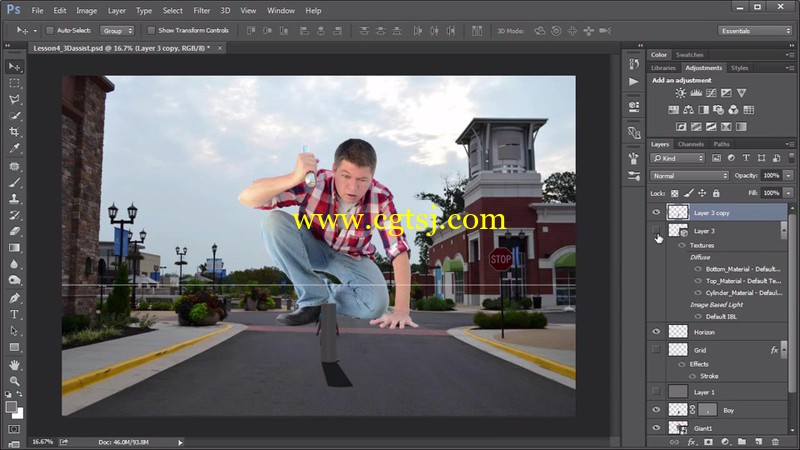The width and height of the screenshot is (800, 450).
Task: Select the Rectangular Marquee tool
Action: click(14, 83)
